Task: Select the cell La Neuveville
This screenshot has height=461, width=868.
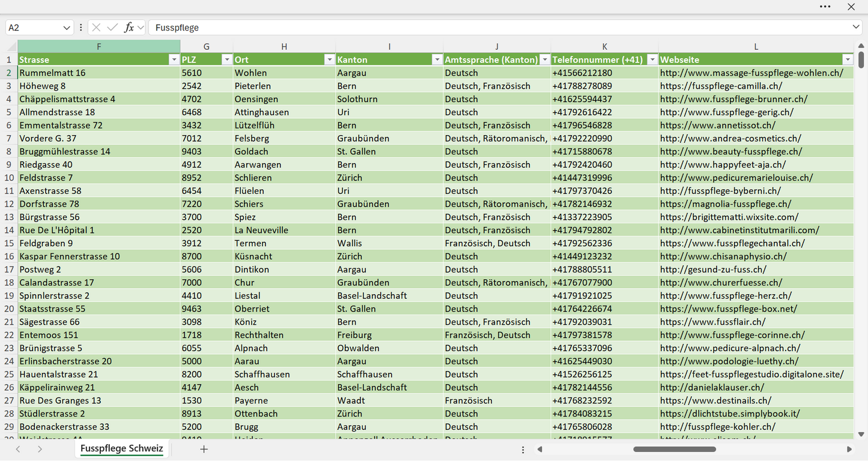Action: (284, 230)
